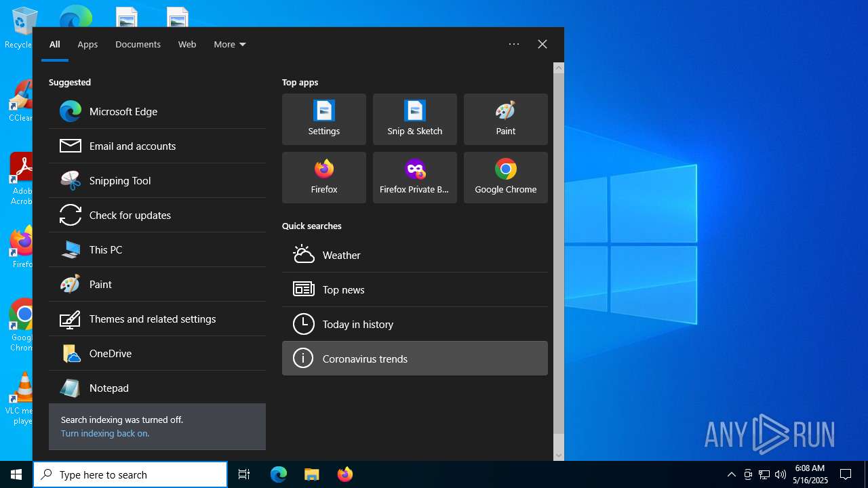The image size is (868, 488).
Task: Open Today in history quick search
Action: click(415, 324)
